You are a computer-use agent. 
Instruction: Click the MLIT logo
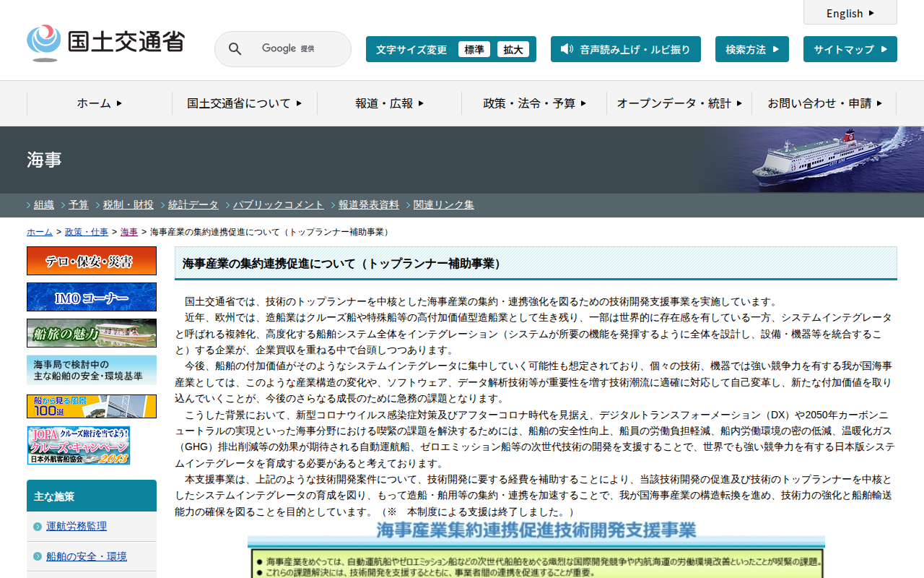pyautogui.click(x=105, y=43)
